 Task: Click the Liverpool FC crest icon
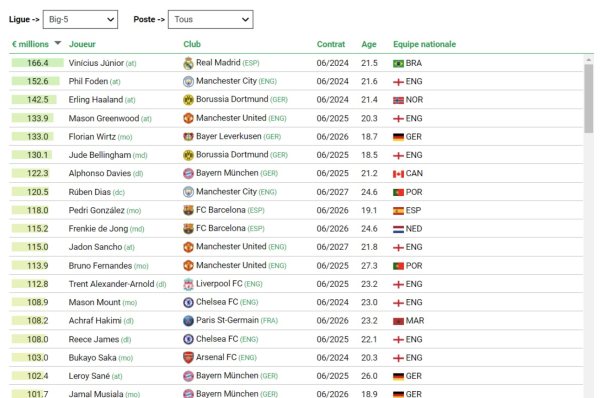tap(188, 284)
